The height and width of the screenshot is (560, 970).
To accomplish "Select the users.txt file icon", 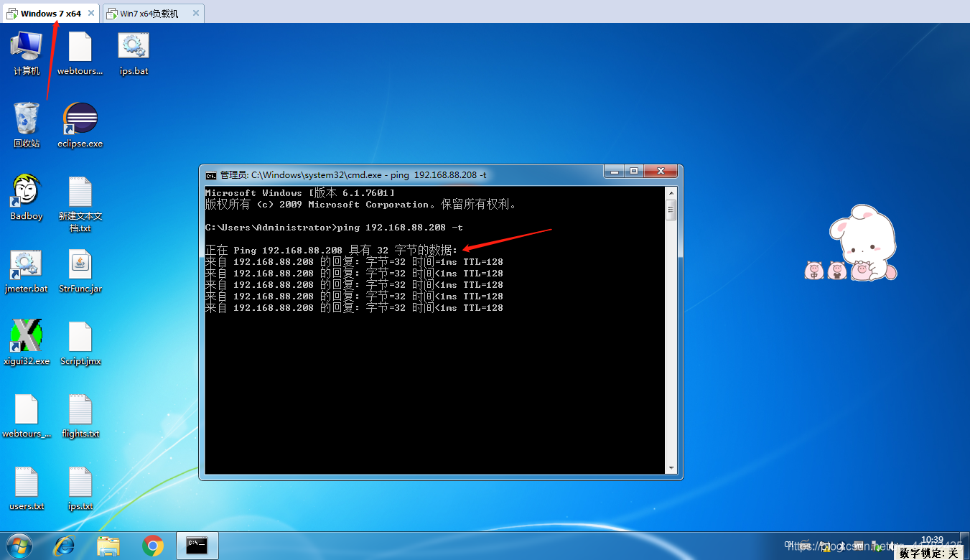I will tap(27, 488).
